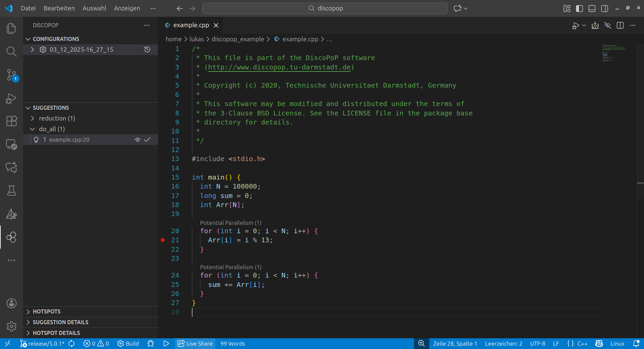Click the discopop command center search field

(x=325, y=8)
